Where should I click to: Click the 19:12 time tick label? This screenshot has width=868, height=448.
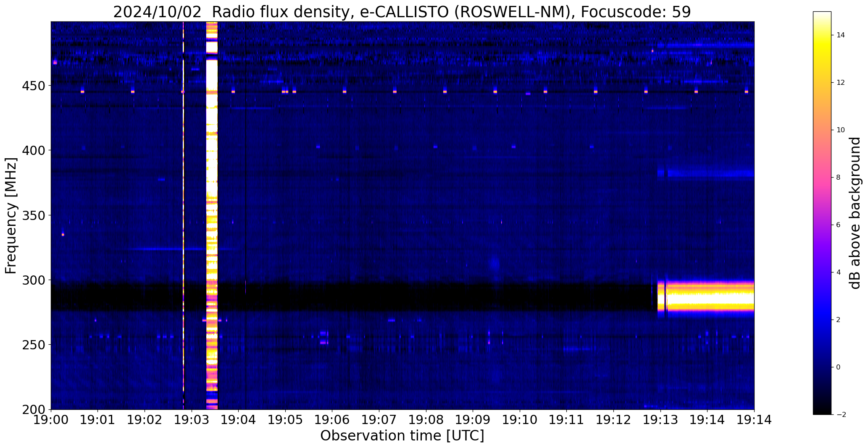tap(614, 420)
